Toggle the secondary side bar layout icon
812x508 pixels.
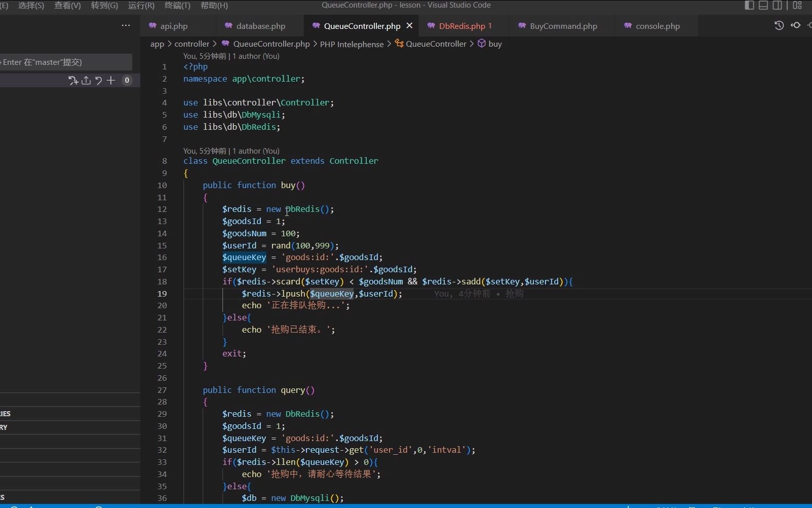click(777, 6)
